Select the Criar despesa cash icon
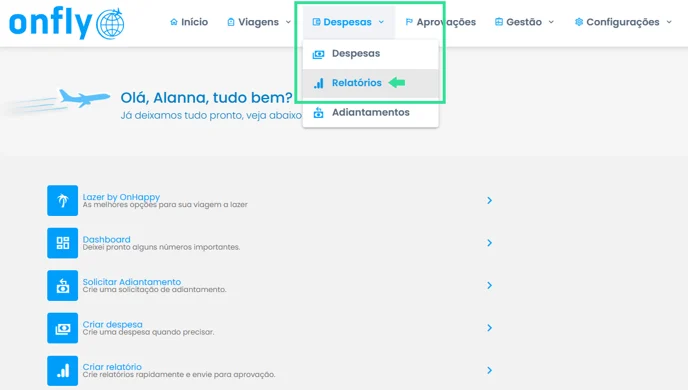 pos(62,328)
